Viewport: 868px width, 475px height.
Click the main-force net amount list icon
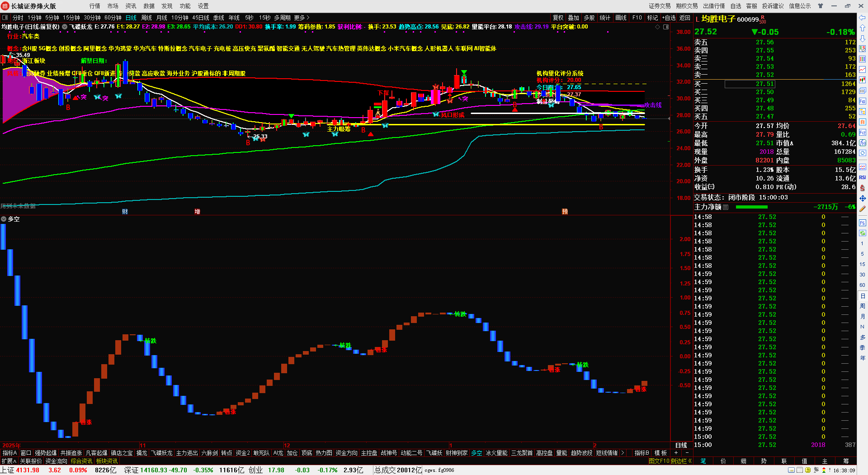(726, 207)
